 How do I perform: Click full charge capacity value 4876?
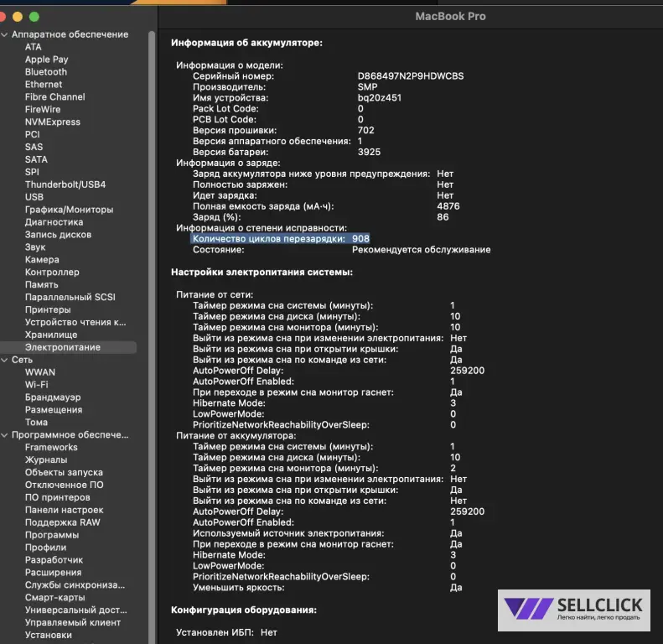pos(448,206)
